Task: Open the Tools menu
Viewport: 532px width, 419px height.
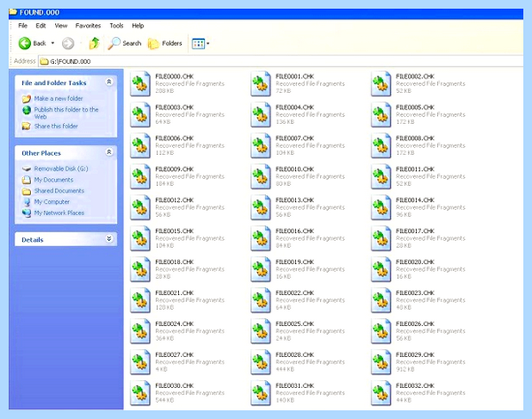Action: (116, 26)
